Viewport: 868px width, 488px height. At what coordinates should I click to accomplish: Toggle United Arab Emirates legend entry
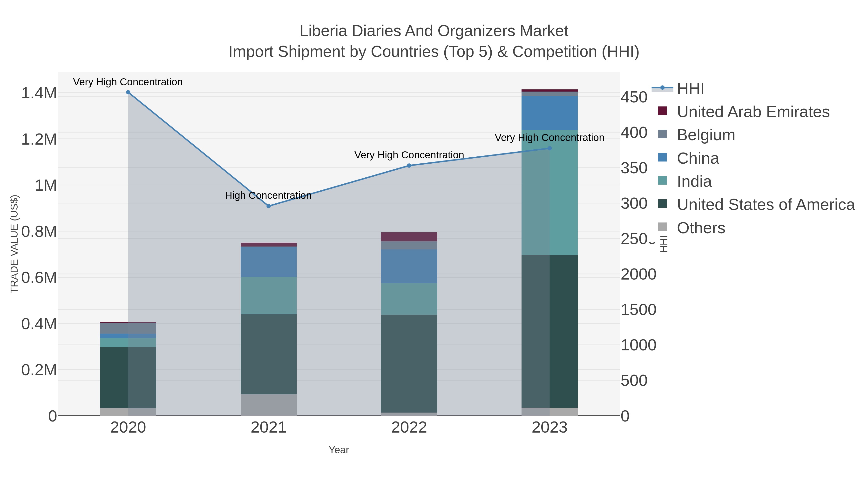744,112
